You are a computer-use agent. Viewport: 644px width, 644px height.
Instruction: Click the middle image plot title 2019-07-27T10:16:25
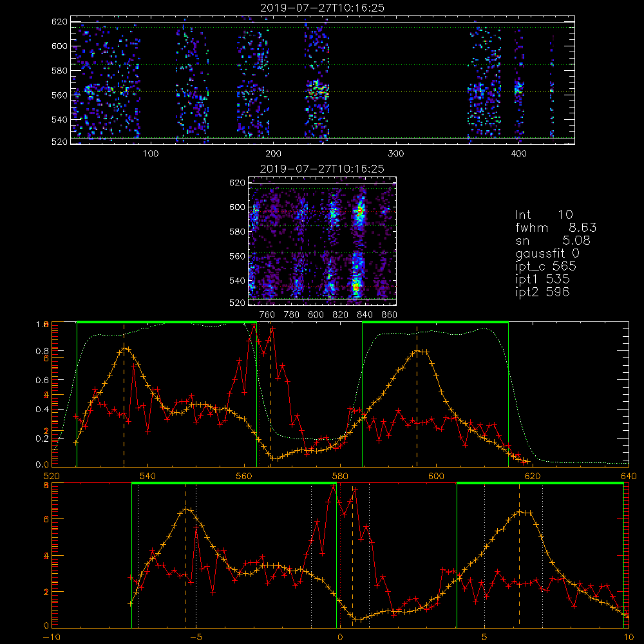click(x=322, y=168)
